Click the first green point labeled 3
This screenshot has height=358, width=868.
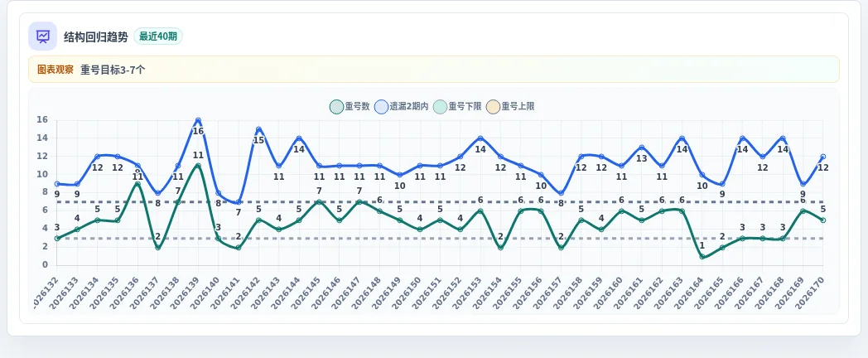(x=57, y=239)
